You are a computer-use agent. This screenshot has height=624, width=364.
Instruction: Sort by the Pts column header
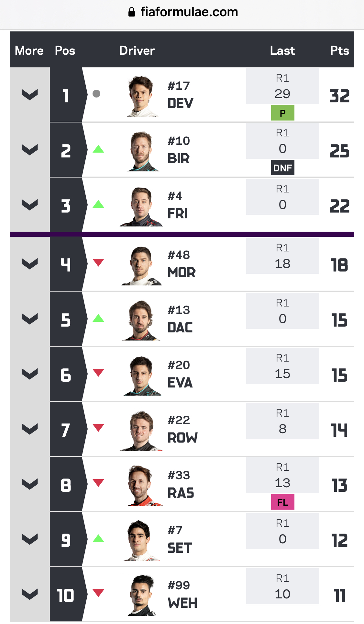pos(339,51)
